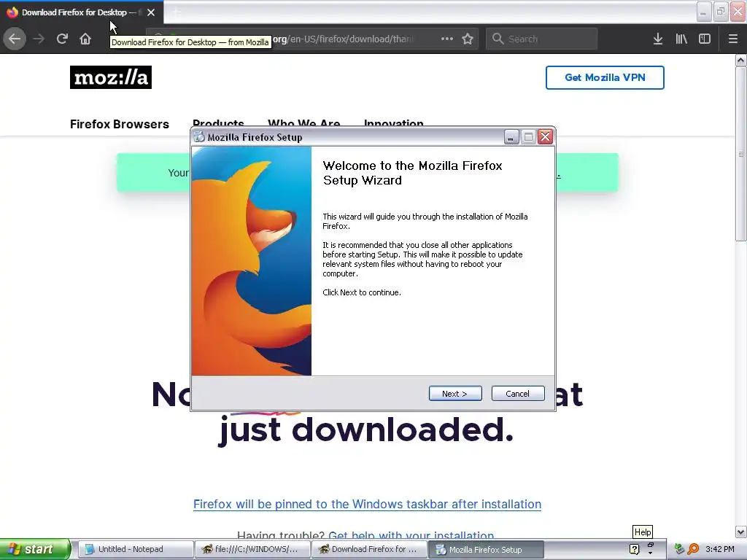The width and height of the screenshot is (747, 560).
Task: Click the Help question-mark tray icon
Action: point(634,549)
